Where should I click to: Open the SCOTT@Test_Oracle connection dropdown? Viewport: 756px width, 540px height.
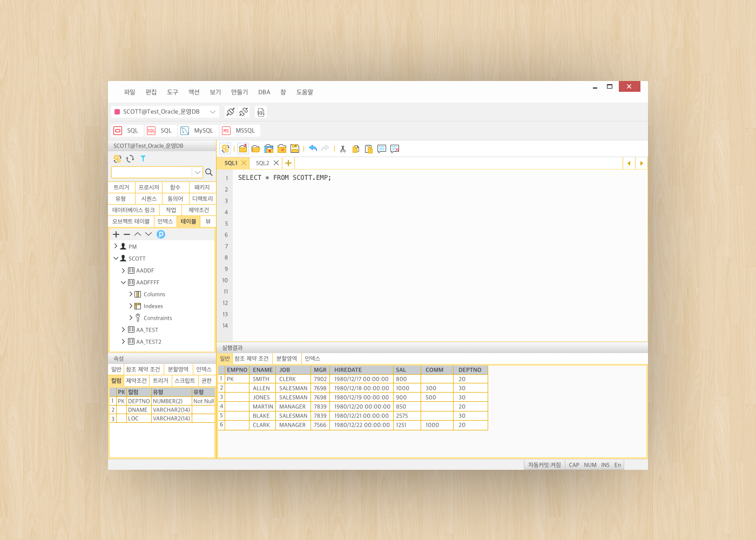tap(213, 112)
